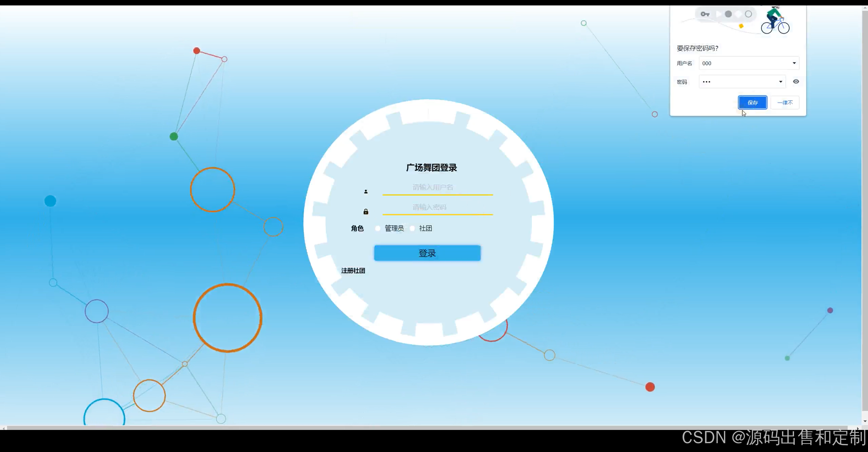The width and height of the screenshot is (868, 452).
Task: Click the user silhouette icon beside username field
Action: pyautogui.click(x=366, y=192)
